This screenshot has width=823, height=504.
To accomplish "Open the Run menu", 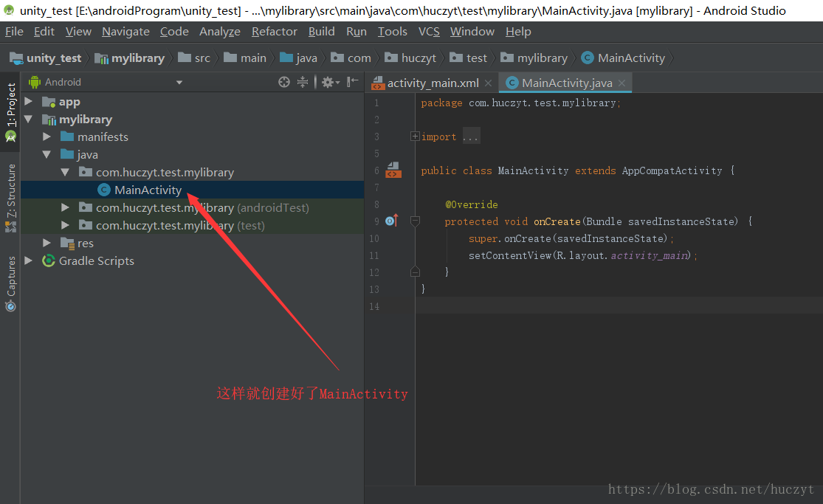I will coord(357,32).
